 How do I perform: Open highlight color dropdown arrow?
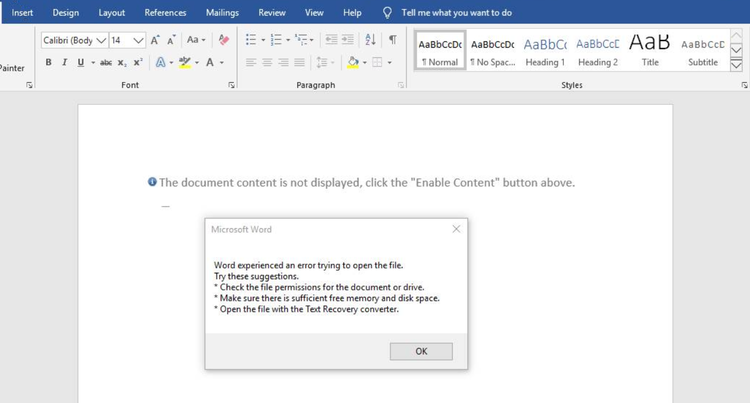(197, 63)
